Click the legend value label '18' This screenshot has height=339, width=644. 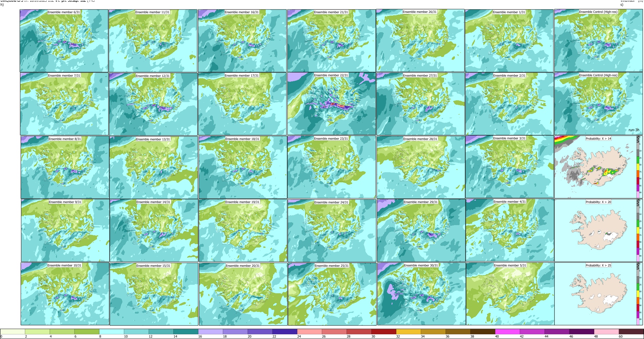225,337
